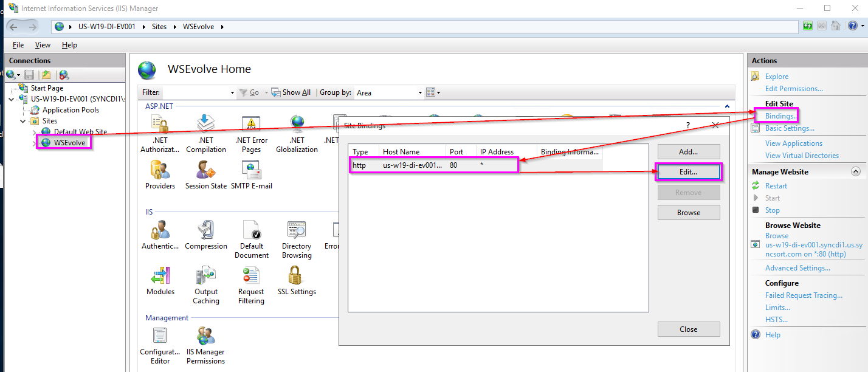Open Basic Settings... in Actions pane

tap(790, 128)
